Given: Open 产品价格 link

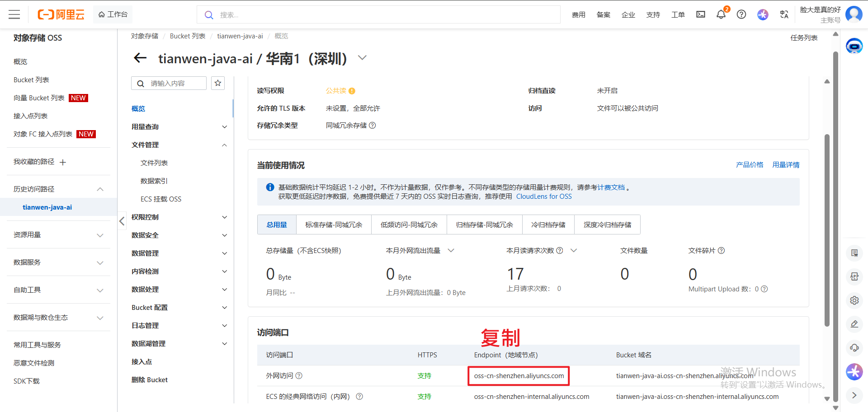Looking at the screenshot, I should coord(750,165).
